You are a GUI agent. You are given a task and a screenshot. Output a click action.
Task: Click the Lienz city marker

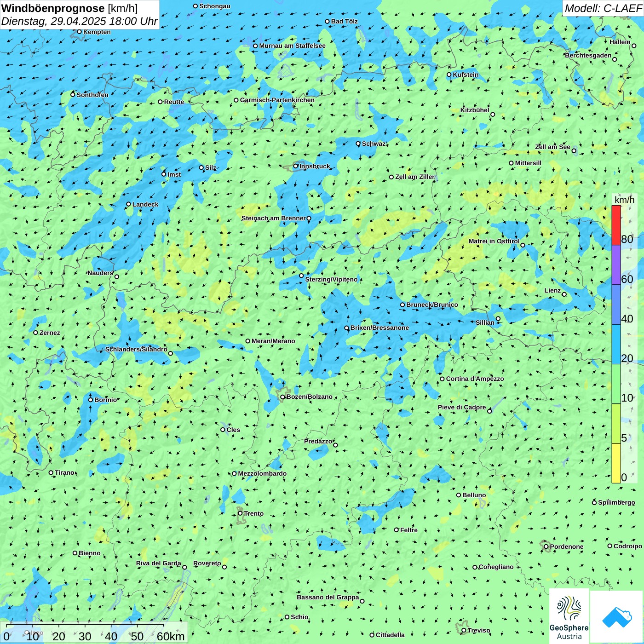(x=564, y=294)
